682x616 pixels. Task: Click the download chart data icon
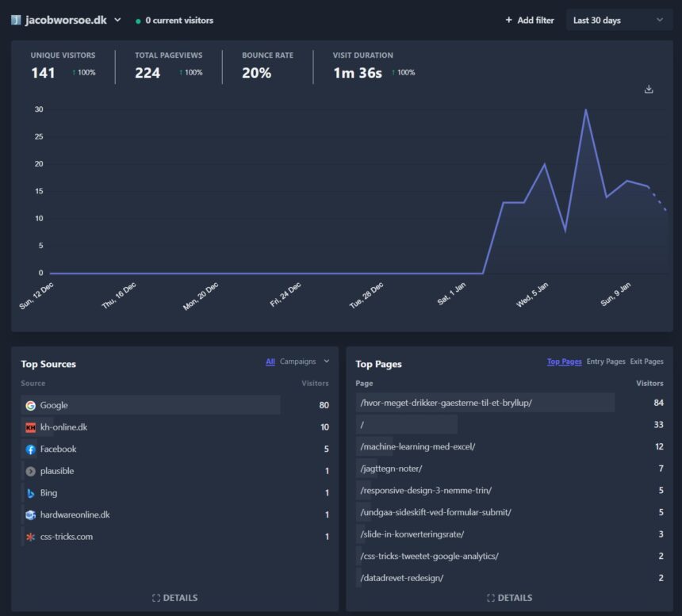coord(649,90)
